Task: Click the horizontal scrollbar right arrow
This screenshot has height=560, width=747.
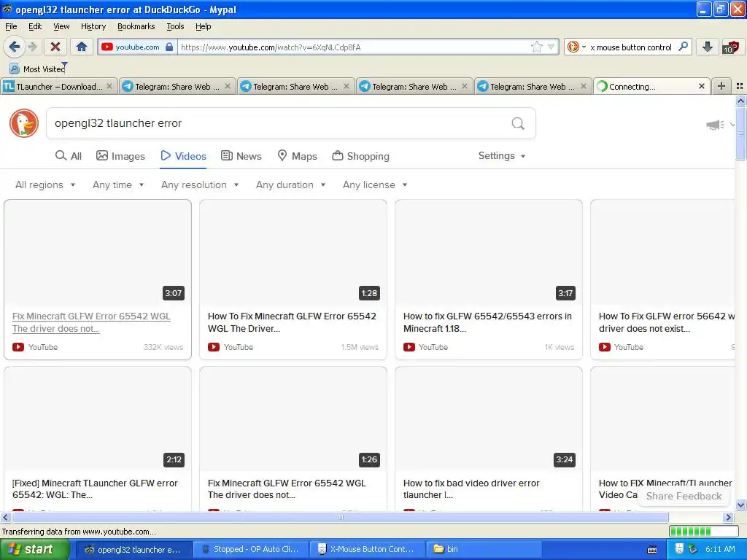Action: click(x=728, y=517)
